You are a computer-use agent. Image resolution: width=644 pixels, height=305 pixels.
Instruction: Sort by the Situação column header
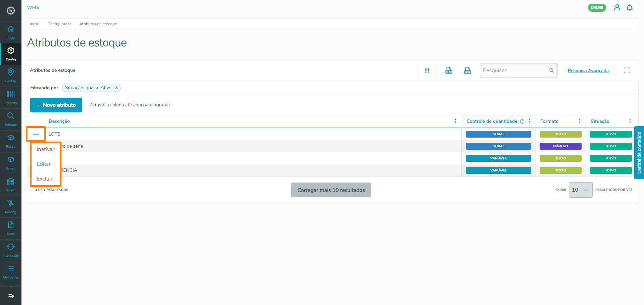click(x=600, y=121)
